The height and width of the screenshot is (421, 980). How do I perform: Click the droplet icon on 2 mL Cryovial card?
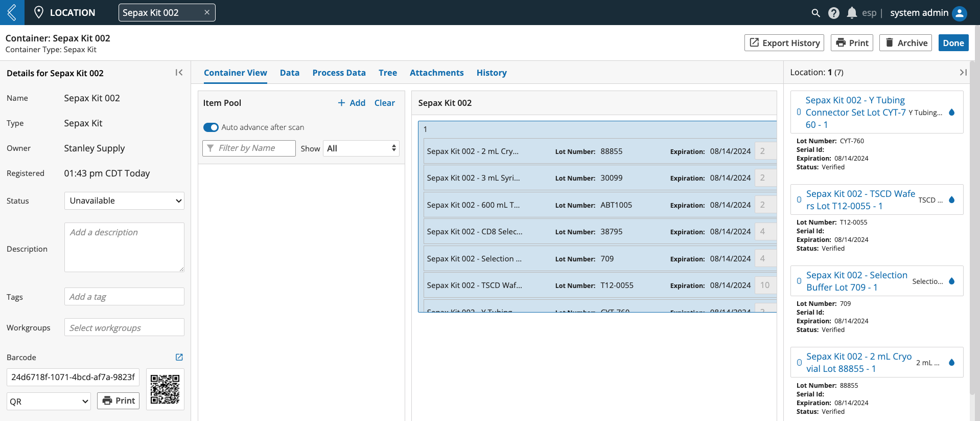(x=952, y=363)
